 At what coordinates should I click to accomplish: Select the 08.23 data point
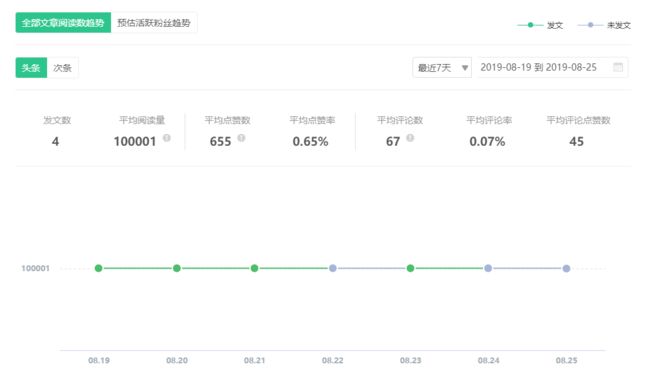[x=410, y=268]
